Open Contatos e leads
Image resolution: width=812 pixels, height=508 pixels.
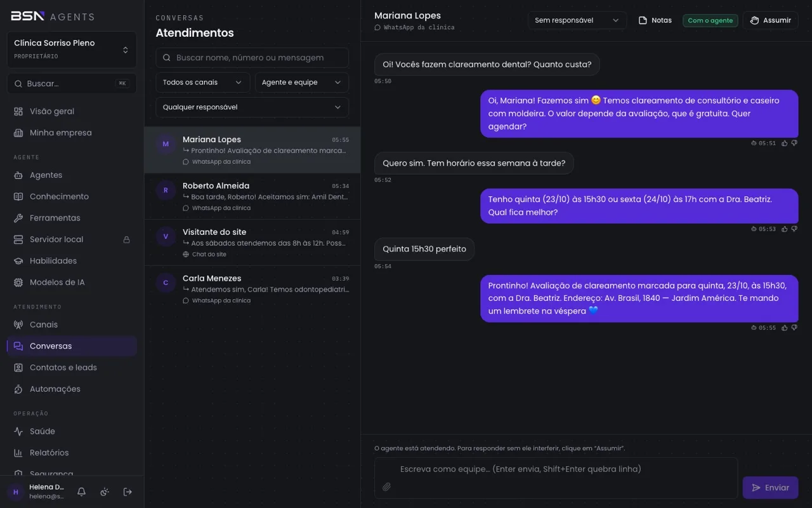[x=72, y=368]
